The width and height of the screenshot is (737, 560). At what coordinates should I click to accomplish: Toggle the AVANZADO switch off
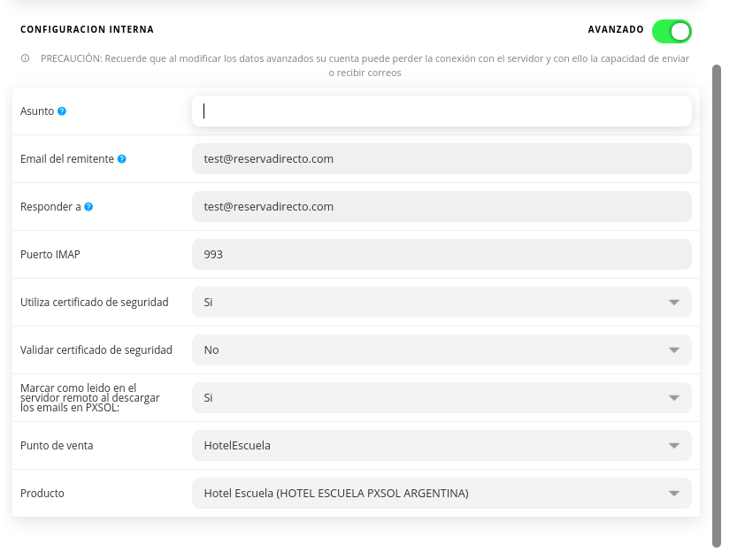[x=672, y=31]
